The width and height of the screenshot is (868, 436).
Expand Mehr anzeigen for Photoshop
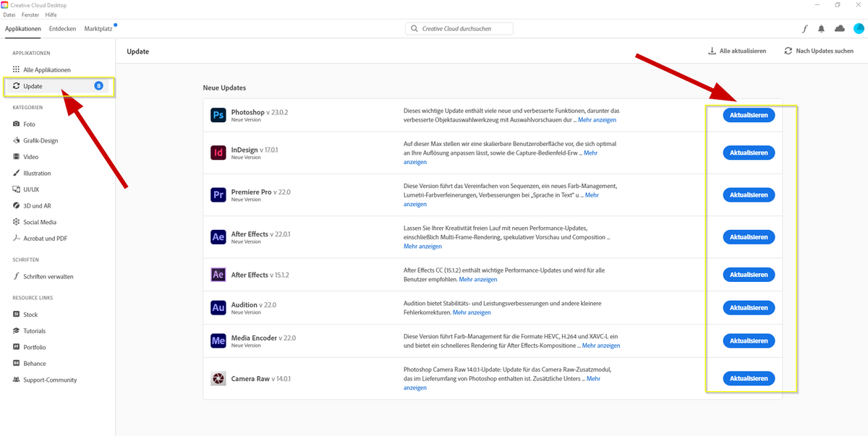coord(597,120)
